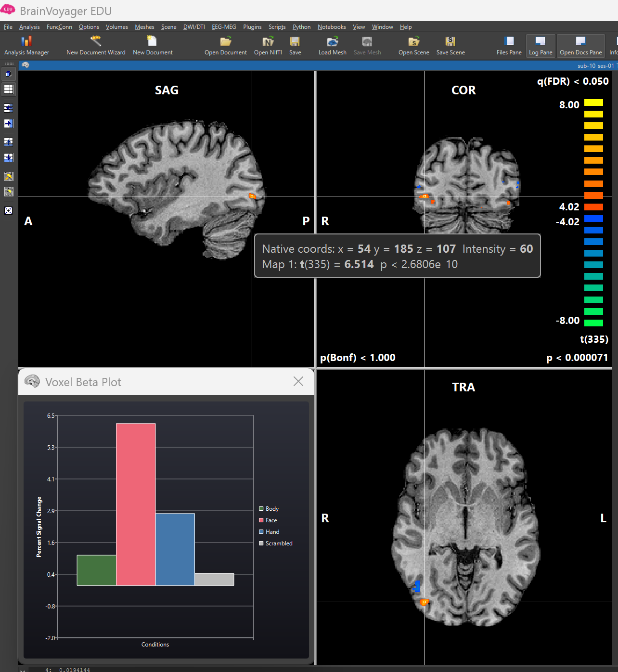Click the brain icon on the document tab
This screenshot has height=672, width=618.
pos(26,65)
